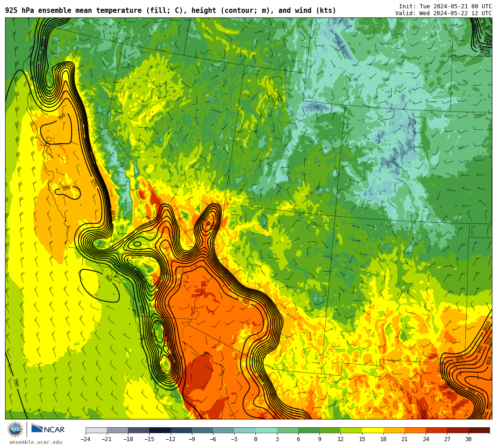The height and width of the screenshot is (448, 497).
Task: Click the −15 colorbar tick label
Action: 149,439
